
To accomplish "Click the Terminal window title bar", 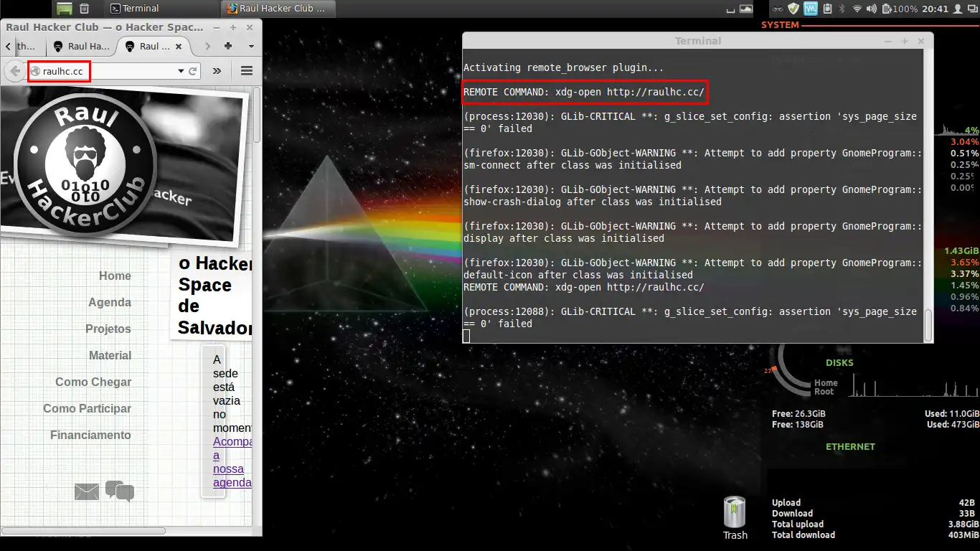I will pos(697,41).
